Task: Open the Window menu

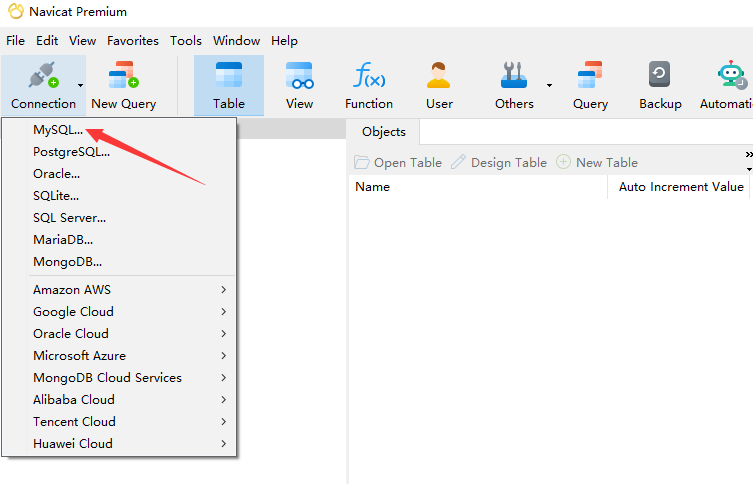Action: click(x=236, y=41)
